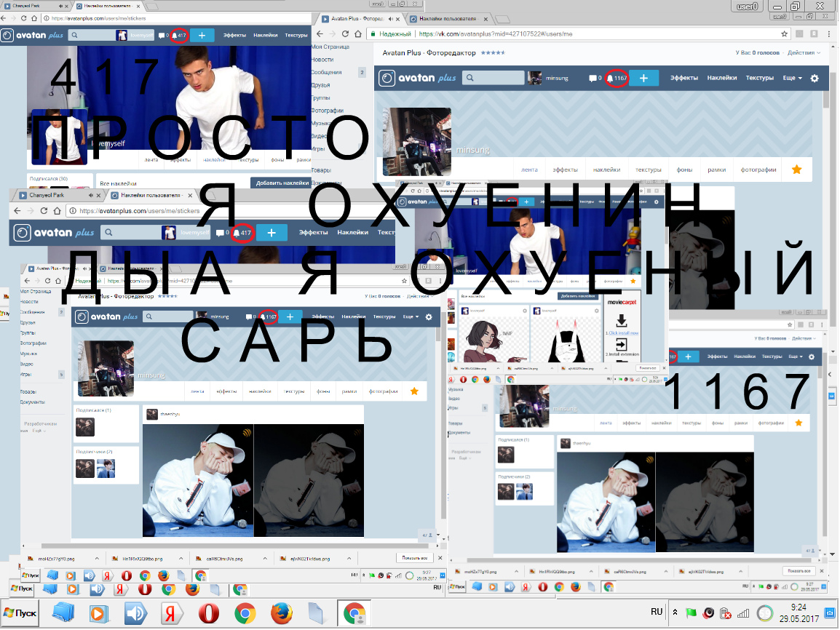The width and height of the screenshot is (840, 630).
Task: Select the рамки tab in top-right minsung profile
Action: (x=716, y=170)
